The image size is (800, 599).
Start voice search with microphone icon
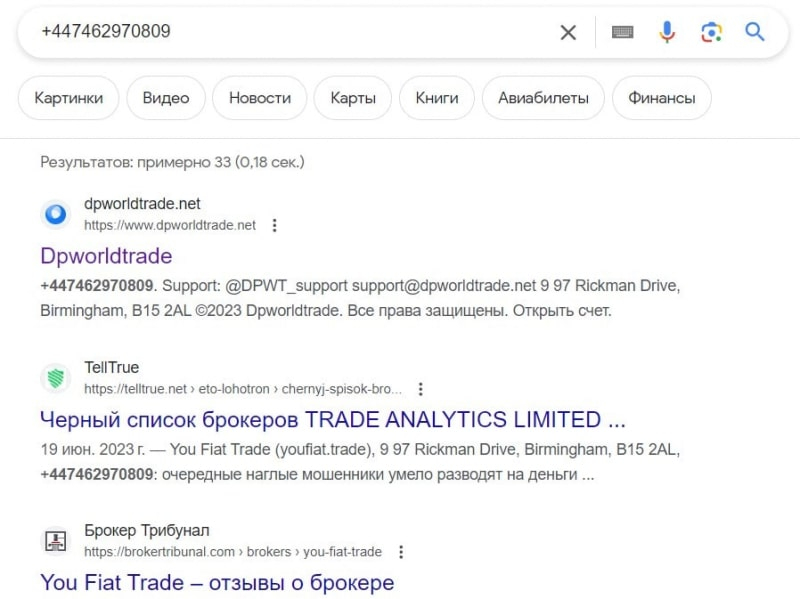tap(667, 32)
